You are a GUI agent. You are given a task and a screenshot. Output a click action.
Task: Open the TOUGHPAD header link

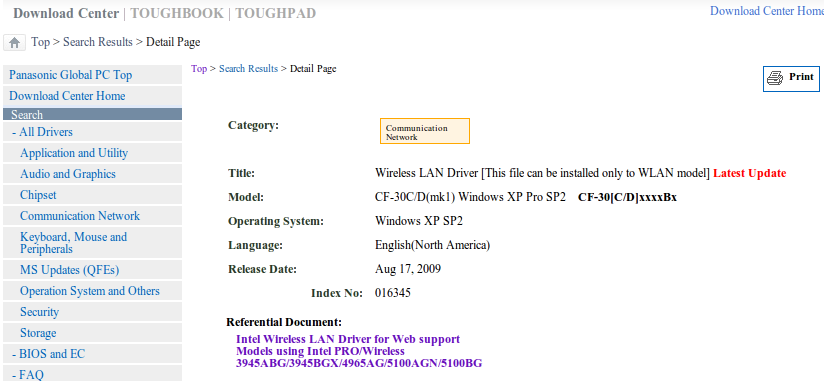pos(275,14)
